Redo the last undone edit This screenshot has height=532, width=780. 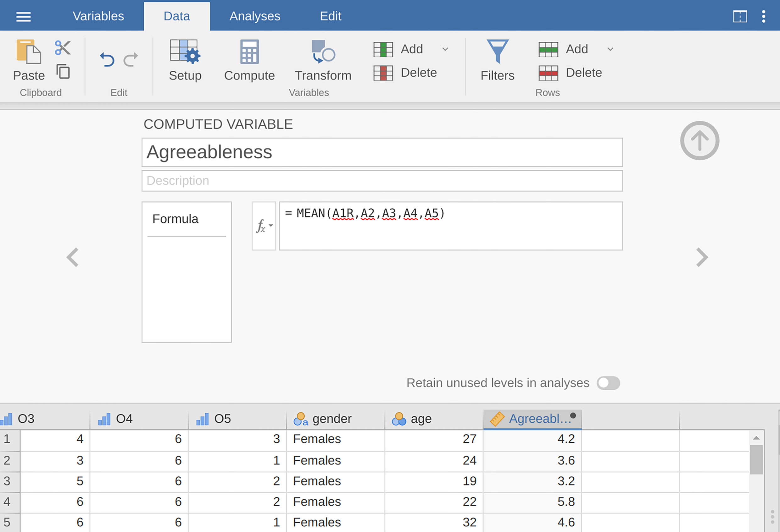(x=131, y=60)
